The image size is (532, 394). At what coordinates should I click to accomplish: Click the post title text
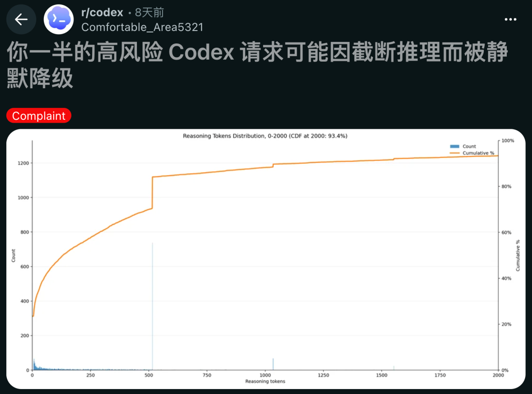pyautogui.click(x=257, y=65)
